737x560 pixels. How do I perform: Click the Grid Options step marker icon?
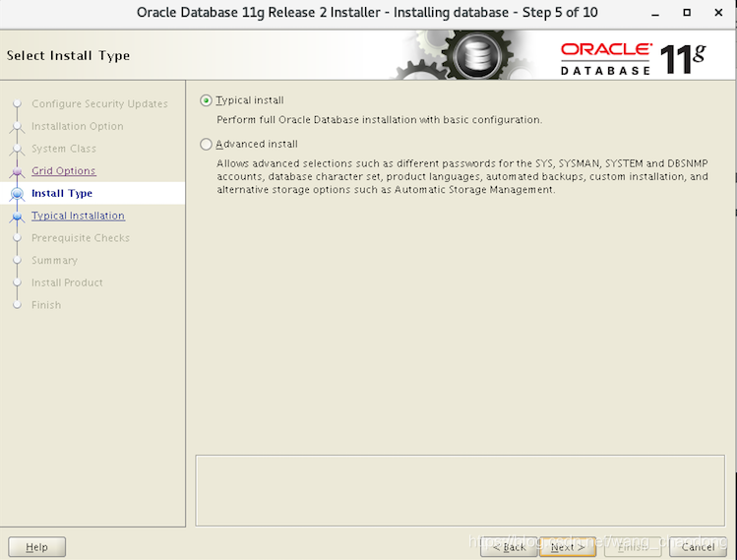(18, 171)
